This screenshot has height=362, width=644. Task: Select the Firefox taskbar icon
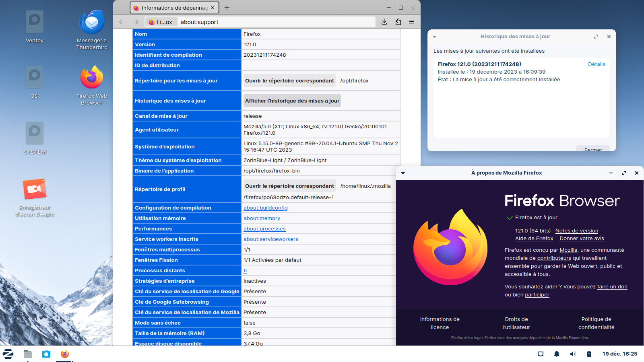(65, 354)
